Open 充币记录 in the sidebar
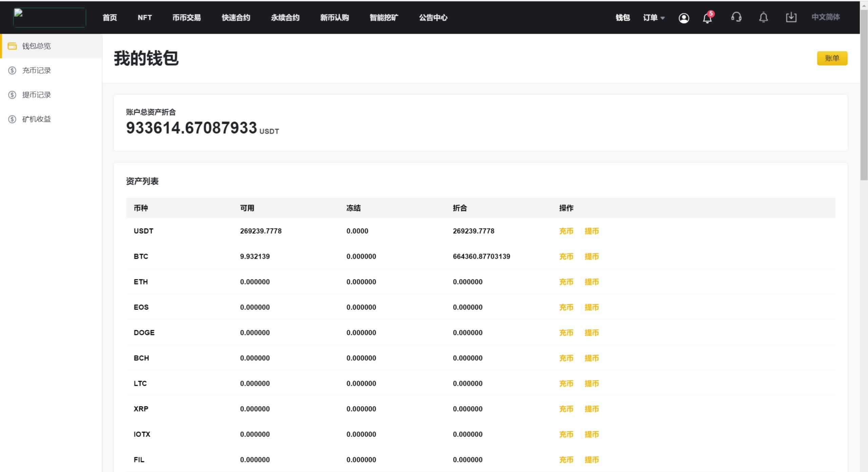Viewport: 868px width, 472px height. [36, 70]
